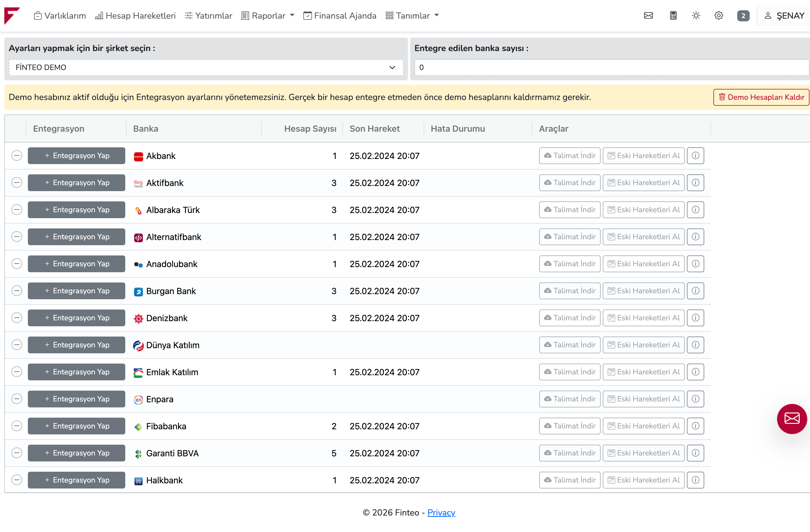Click the info icon in Akbank row

click(x=695, y=155)
